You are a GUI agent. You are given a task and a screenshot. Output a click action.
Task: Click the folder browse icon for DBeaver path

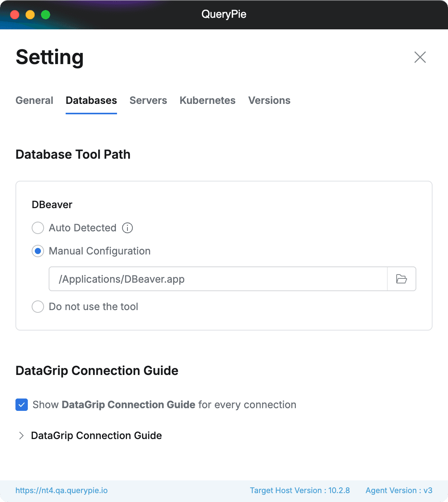(x=402, y=279)
